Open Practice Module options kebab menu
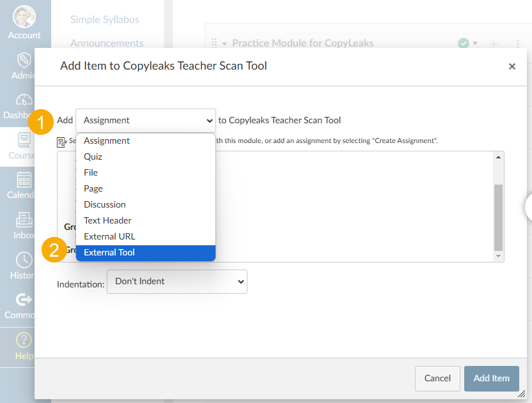 (x=517, y=43)
